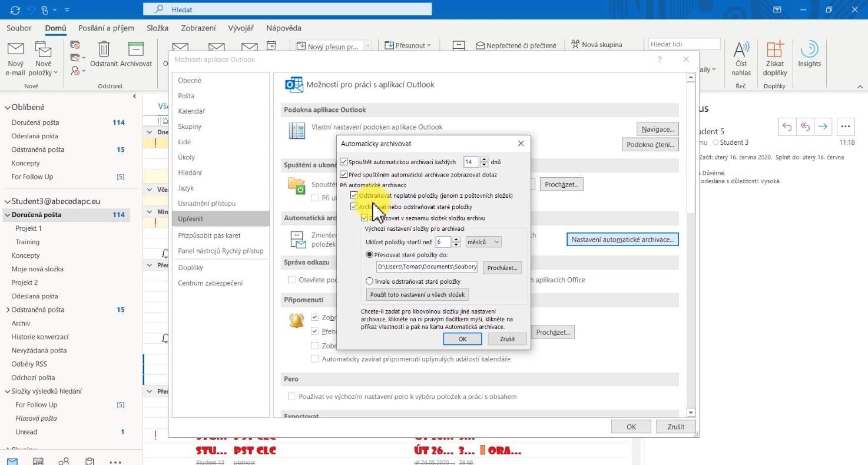Click the Nepřečtené či přečtené envelope icon
Screen dimensions: 868x465
[x=481, y=45]
